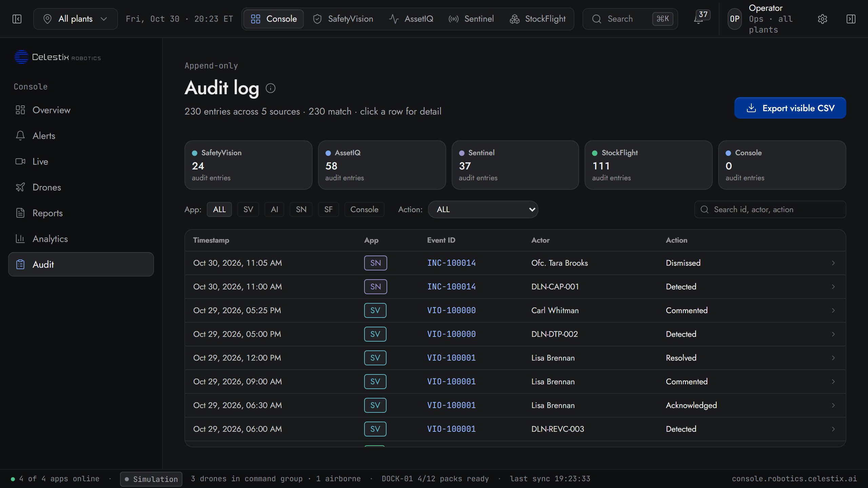Screen dimensions: 868x488
Task: Toggle the Simulation mode chip
Action: (151, 479)
